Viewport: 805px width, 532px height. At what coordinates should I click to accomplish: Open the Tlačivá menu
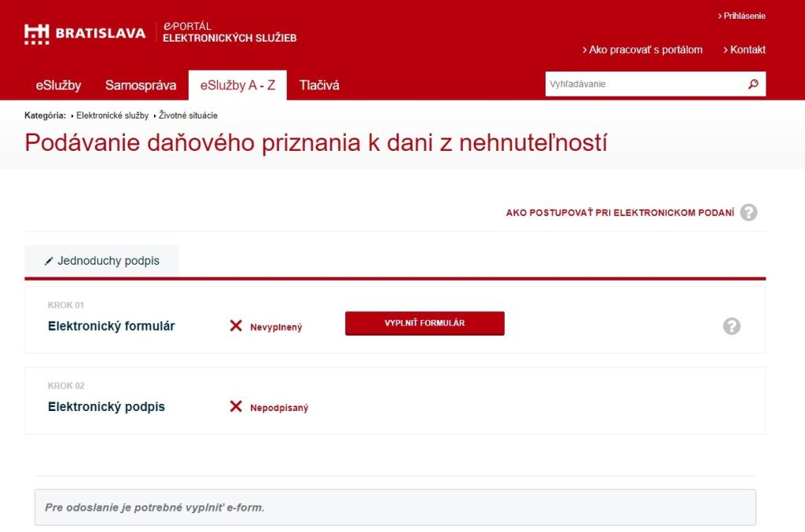coord(319,85)
